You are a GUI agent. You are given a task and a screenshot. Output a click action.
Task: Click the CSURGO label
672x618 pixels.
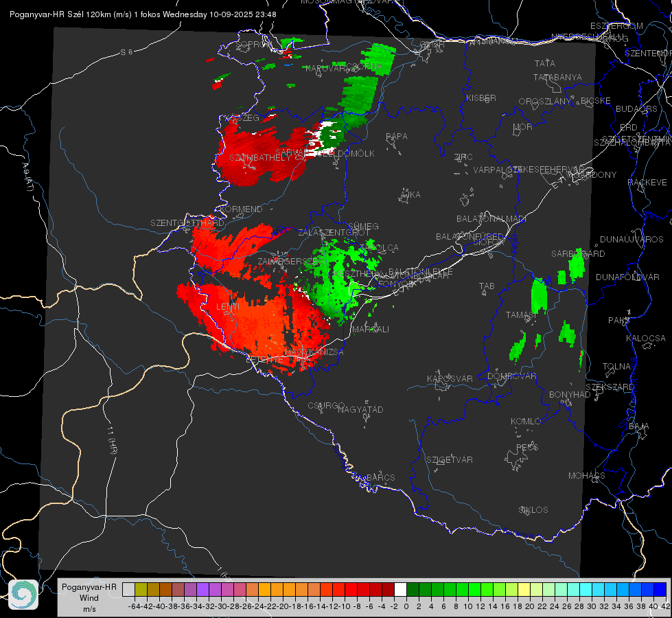pyautogui.click(x=326, y=405)
